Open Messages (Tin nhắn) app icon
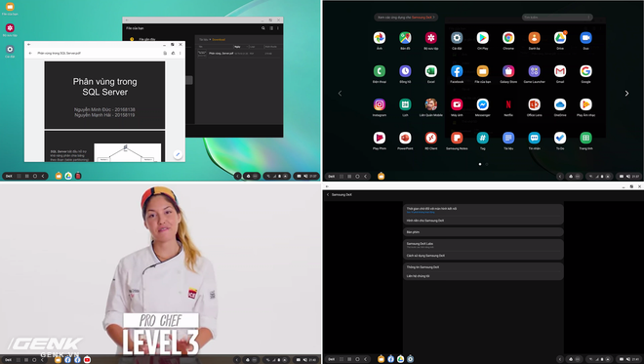The height and width of the screenshot is (364, 644). click(534, 138)
